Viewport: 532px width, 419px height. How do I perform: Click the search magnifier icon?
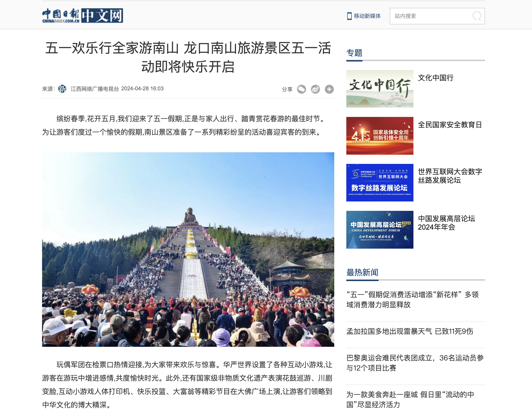pyautogui.click(x=477, y=16)
